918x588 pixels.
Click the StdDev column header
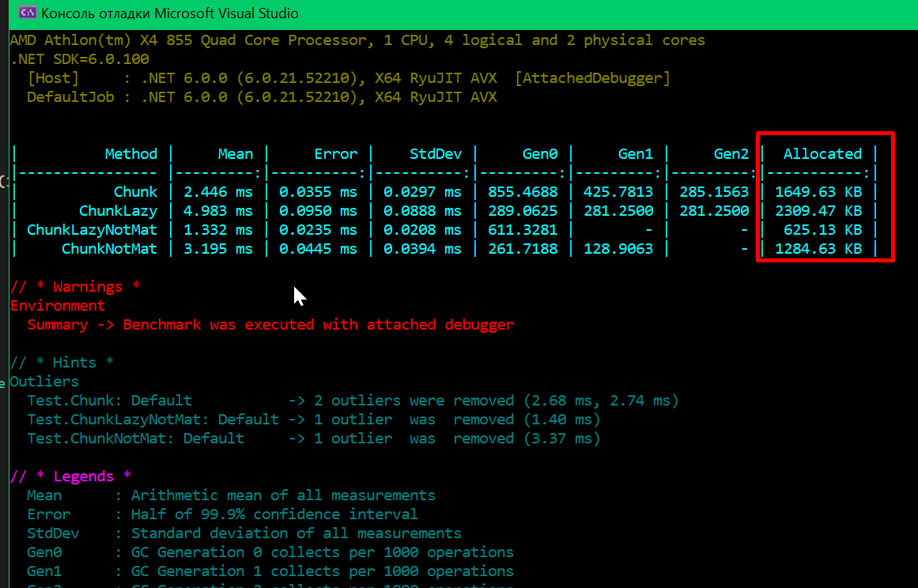(x=433, y=153)
